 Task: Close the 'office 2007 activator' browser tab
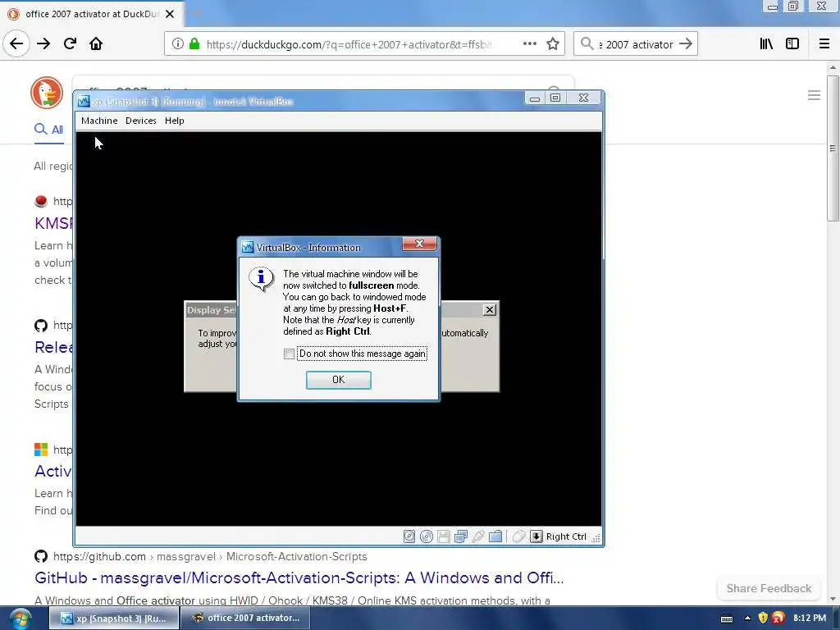point(170,14)
